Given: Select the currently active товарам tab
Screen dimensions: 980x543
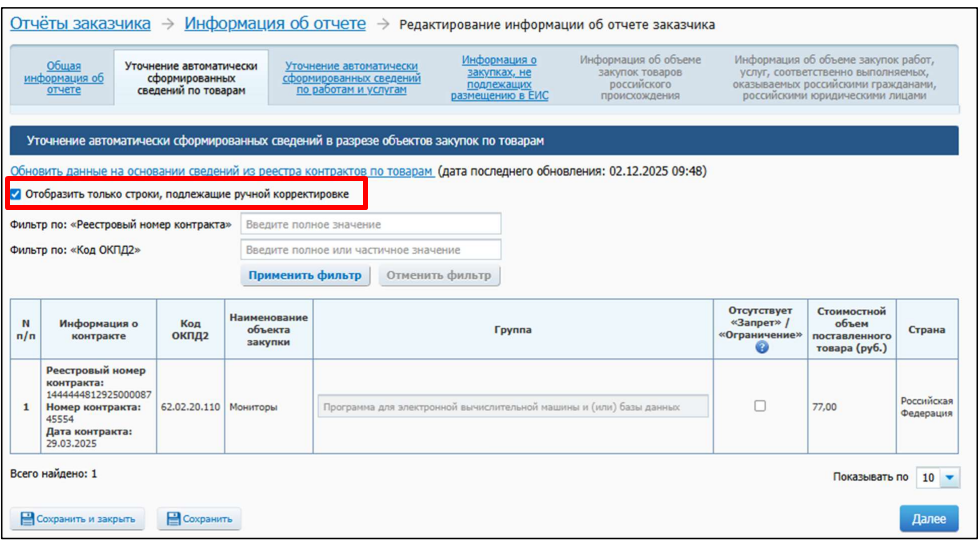Looking at the screenshot, I should pyautogui.click(x=191, y=78).
